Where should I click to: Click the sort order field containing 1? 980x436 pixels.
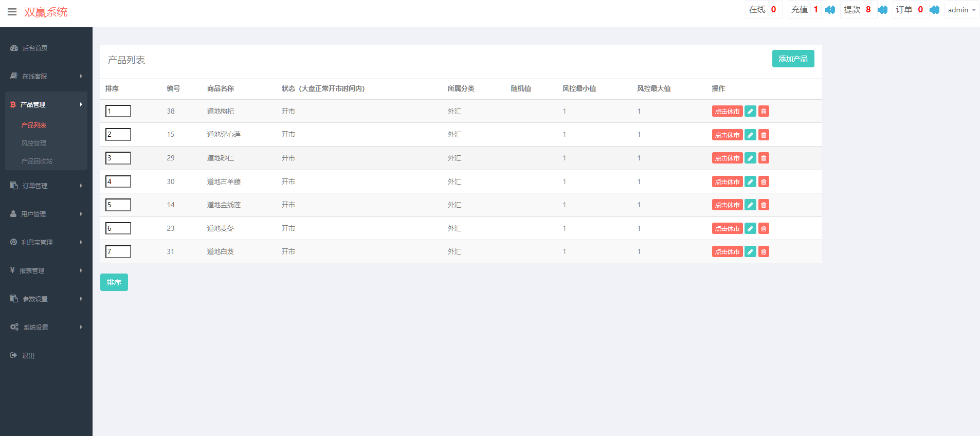coord(118,111)
